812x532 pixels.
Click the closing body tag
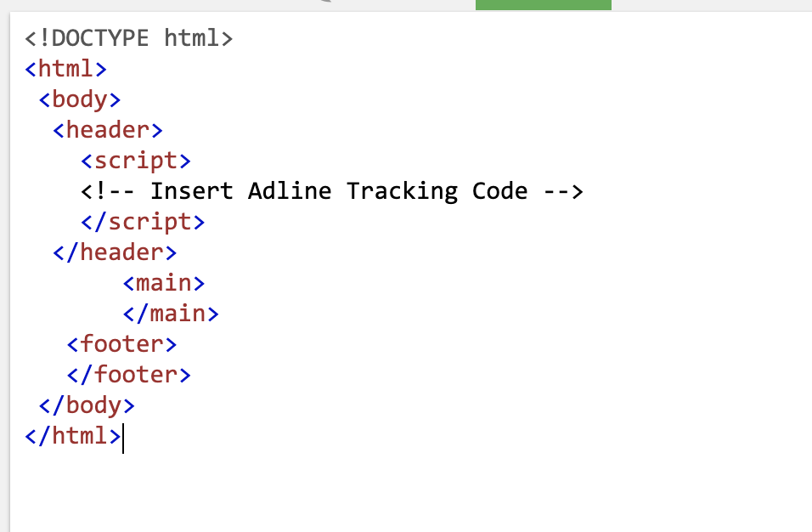pos(87,405)
